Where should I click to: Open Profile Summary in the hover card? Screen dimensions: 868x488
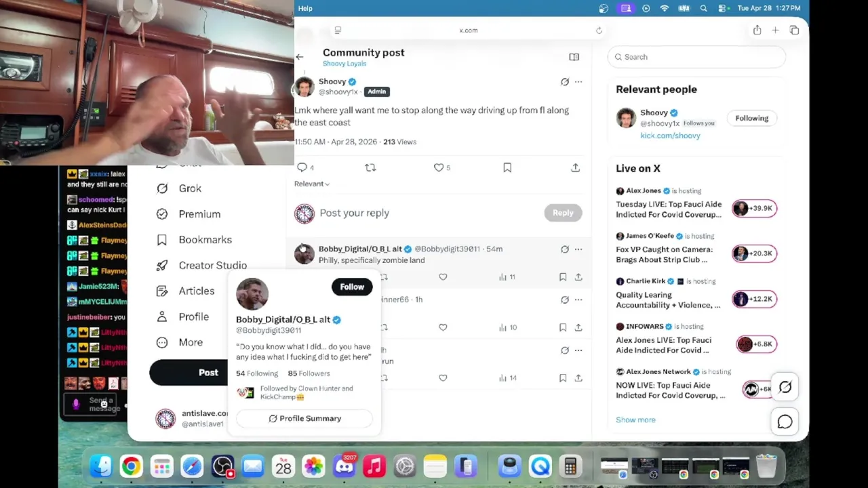[x=304, y=418]
